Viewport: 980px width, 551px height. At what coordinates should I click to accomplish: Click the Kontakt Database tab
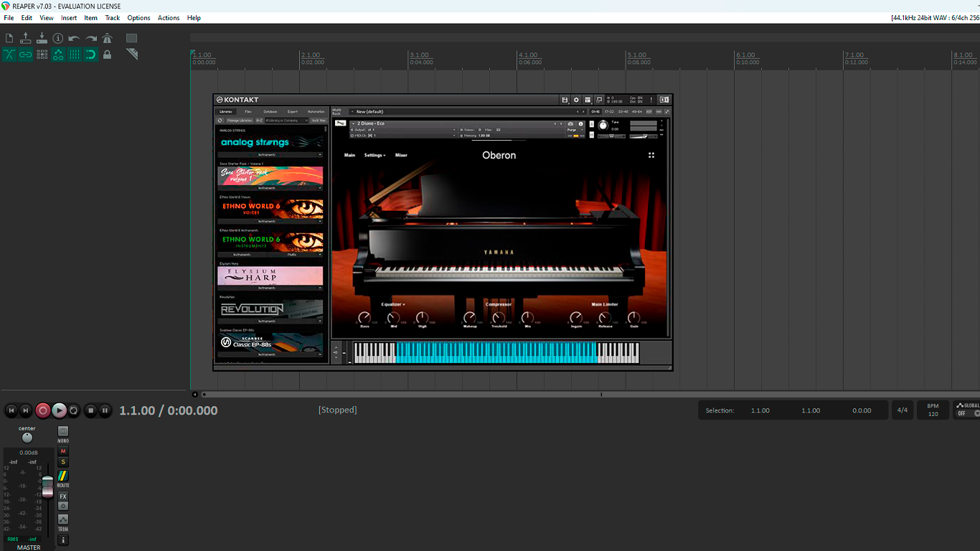pyautogui.click(x=270, y=111)
